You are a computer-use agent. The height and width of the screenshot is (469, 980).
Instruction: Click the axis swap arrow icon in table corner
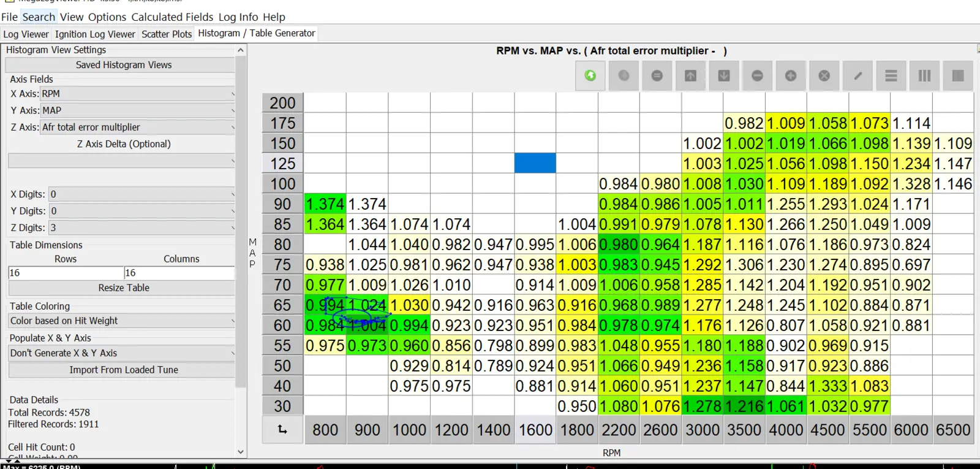click(x=282, y=430)
